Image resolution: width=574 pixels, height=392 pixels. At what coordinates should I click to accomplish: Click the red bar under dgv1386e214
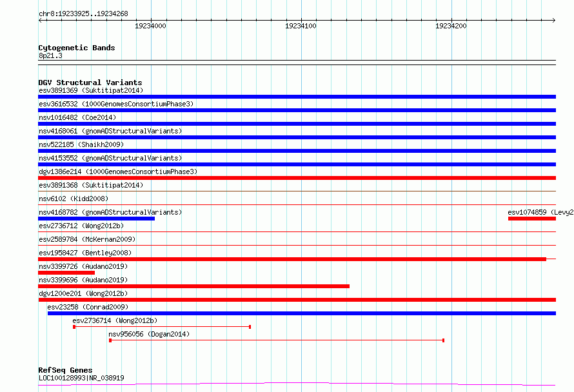click(297, 178)
